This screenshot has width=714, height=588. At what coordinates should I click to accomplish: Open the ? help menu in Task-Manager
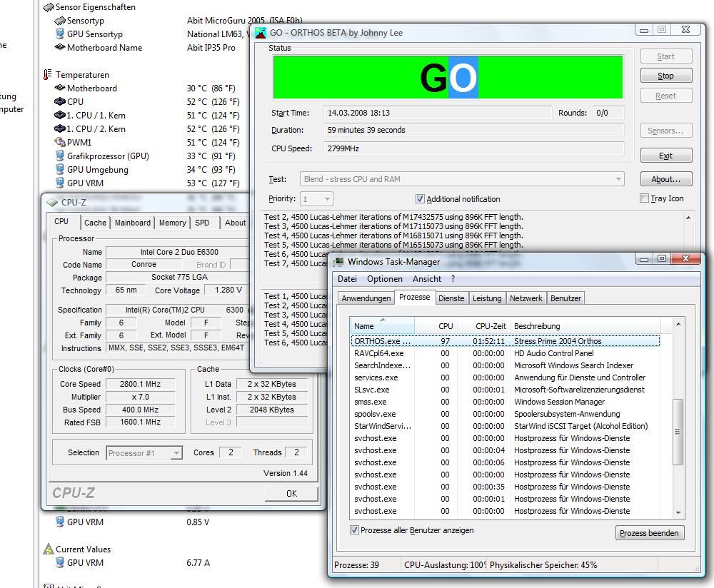click(453, 278)
